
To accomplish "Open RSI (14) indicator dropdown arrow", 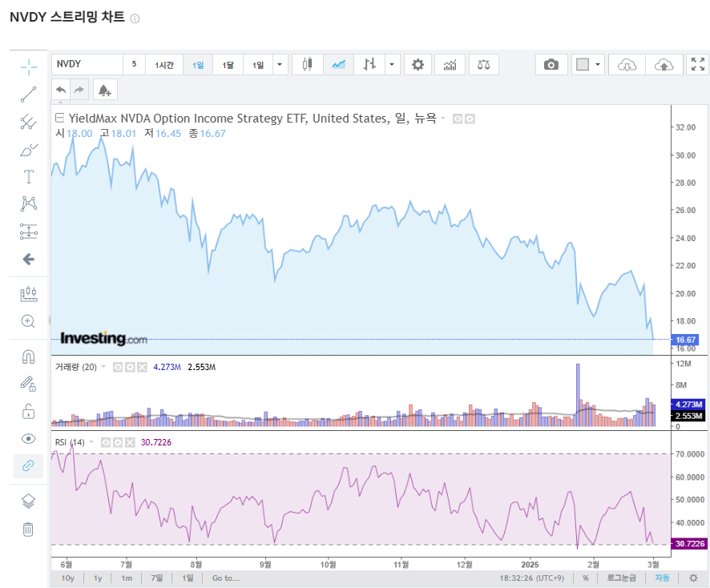I will (x=91, y=441).
